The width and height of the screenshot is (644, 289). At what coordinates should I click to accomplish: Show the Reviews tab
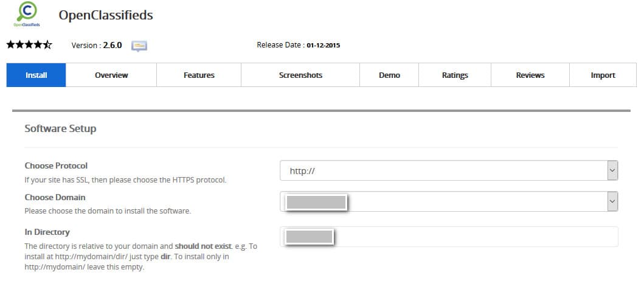click(x=530, y=75)
